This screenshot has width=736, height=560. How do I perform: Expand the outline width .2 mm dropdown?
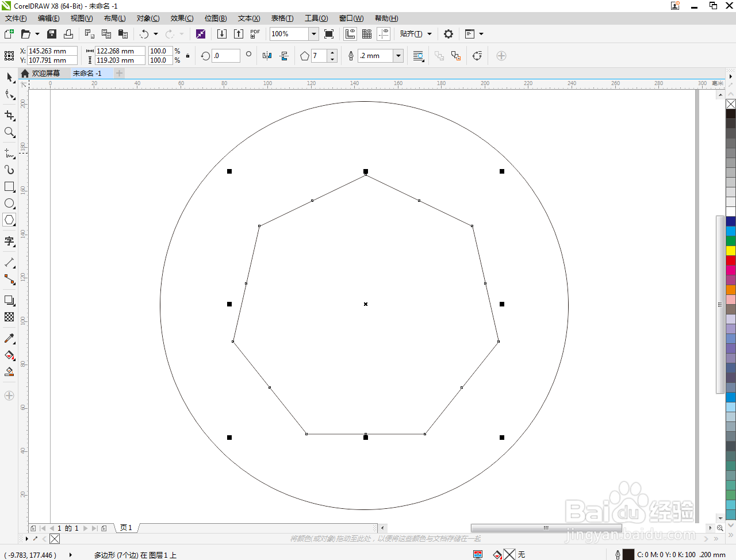coord(398,56)
